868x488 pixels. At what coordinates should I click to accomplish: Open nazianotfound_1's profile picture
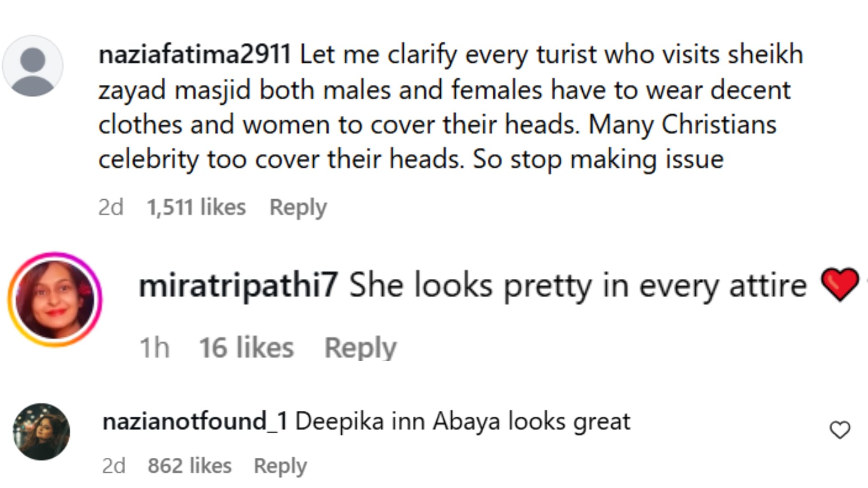tap(42, 432)
